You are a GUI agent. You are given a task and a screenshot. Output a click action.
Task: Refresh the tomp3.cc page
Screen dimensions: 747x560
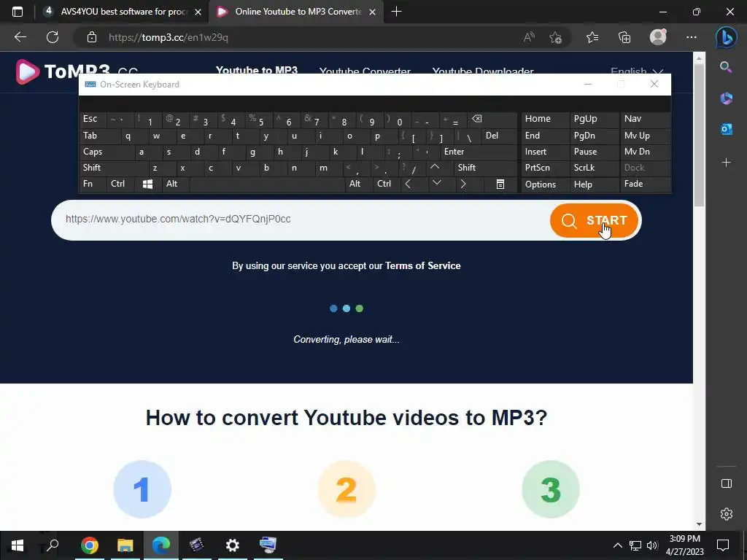coord(53,37)
